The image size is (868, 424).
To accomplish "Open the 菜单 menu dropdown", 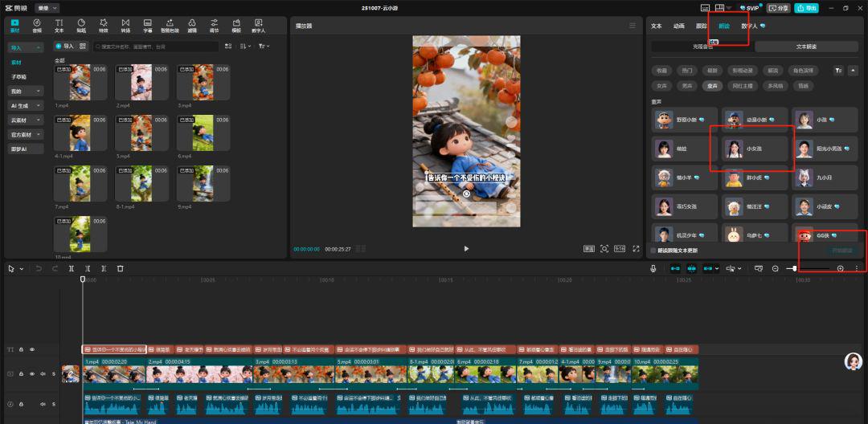I will (47, 8).
